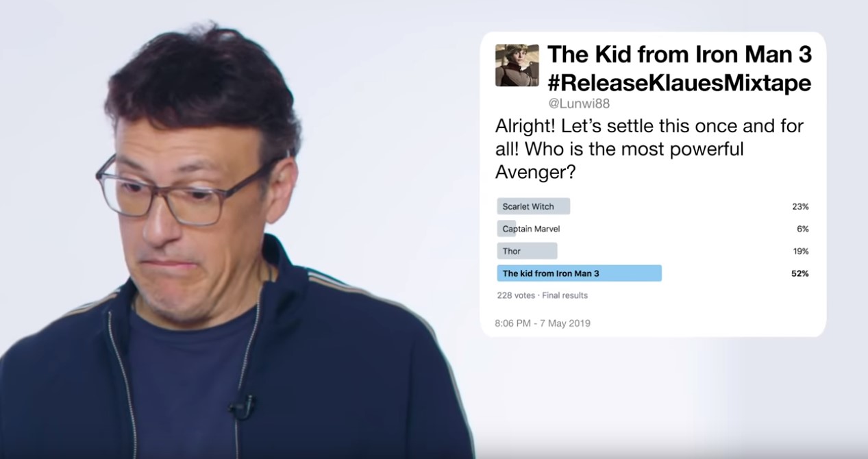
Task: Click the blue filled poll progress bar
Action: coord(579,273)
